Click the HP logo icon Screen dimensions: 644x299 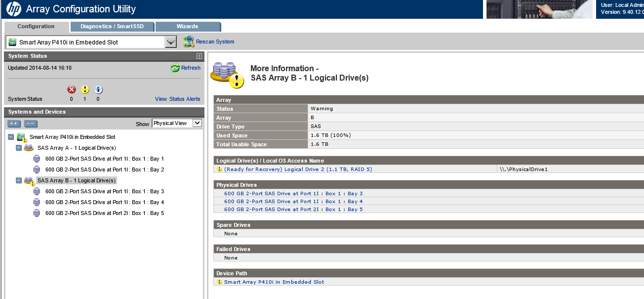click(13, 9)
